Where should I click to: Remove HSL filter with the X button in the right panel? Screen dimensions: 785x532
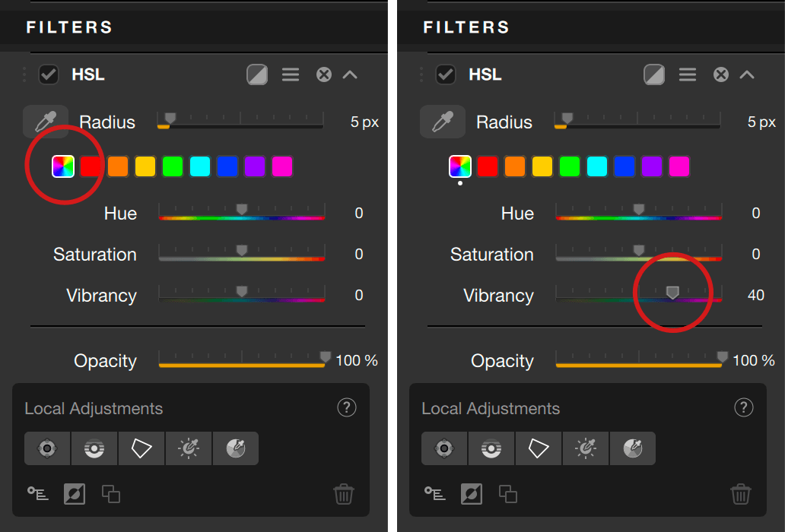tap(721, 74)
